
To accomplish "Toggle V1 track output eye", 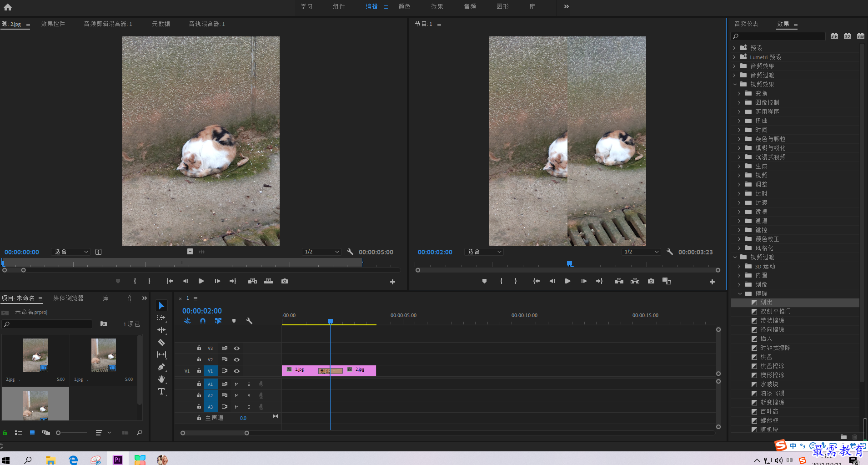I will (x=236, y=371).
